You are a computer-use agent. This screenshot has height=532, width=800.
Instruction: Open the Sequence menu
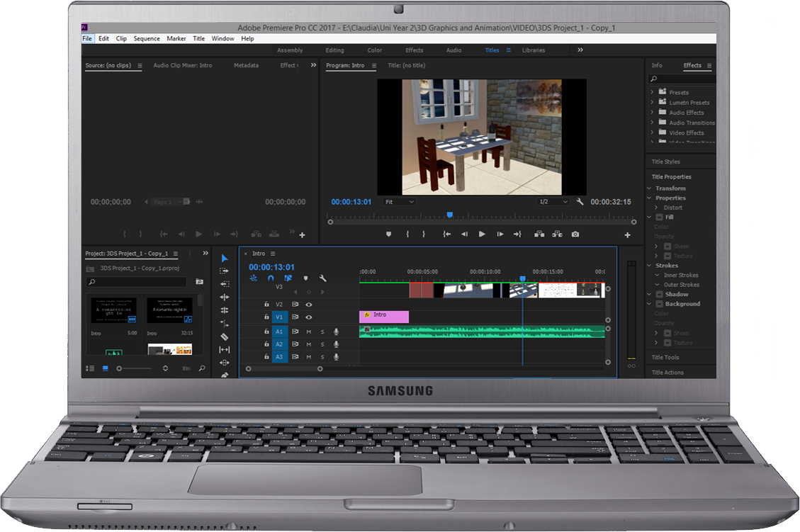point(147,39)
